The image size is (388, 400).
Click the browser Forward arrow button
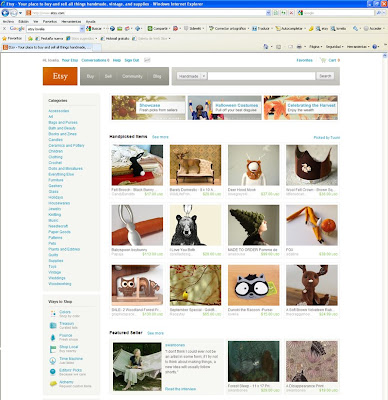(x=13, y=13)
